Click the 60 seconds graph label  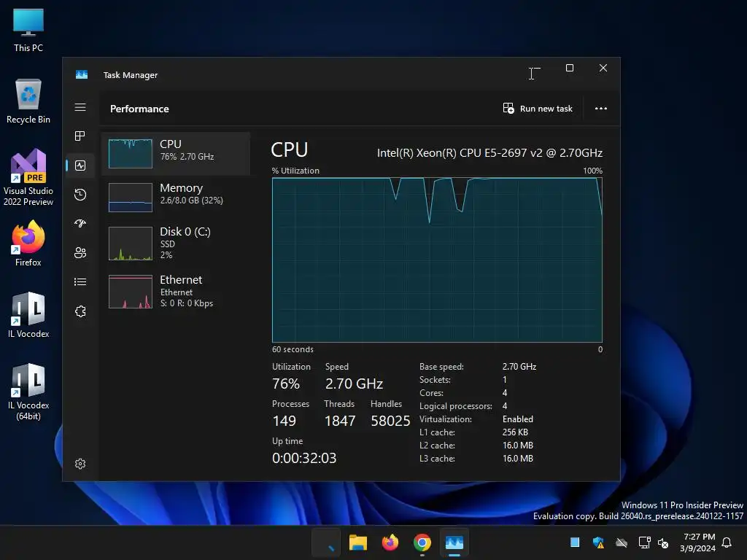pyautogui.click(x=293, y=349)
